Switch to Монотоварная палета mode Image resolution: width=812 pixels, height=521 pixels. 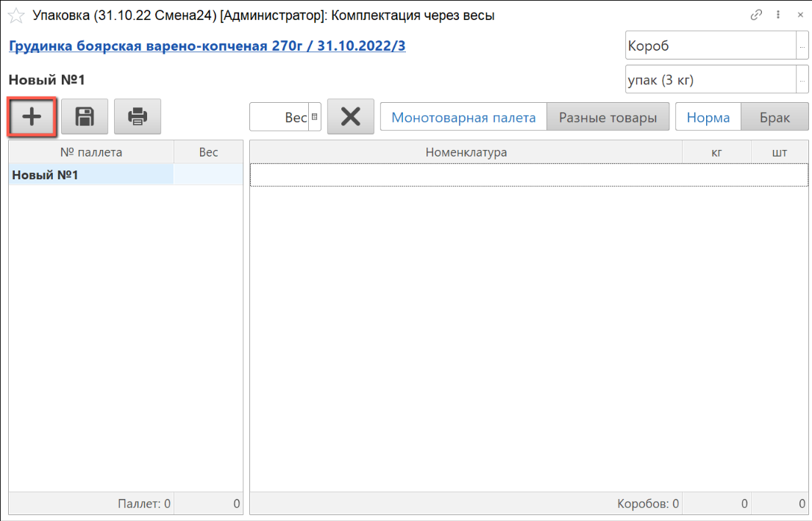point(463,118)
